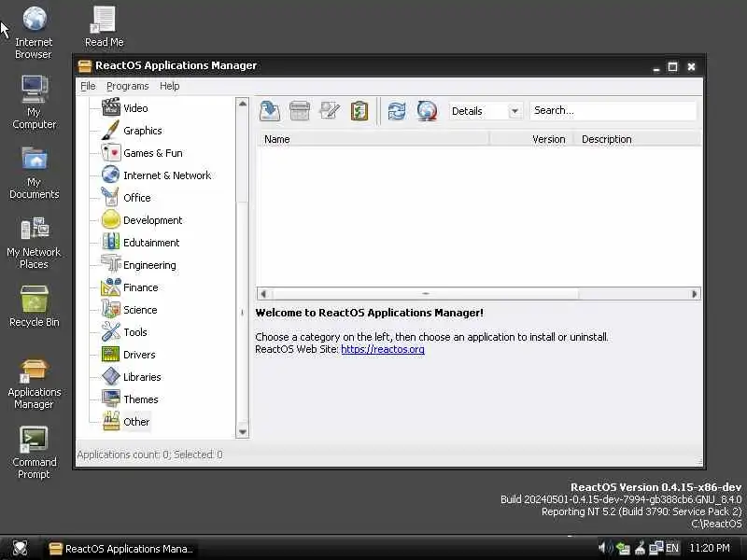Click the Start menu button on taskbar
The height and width of the screenshot is (560, 747).
20,548
